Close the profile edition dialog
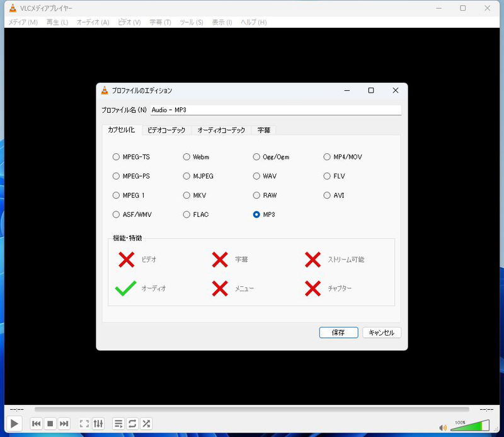This screenshot has height=437, width=504. click(396, 90)
